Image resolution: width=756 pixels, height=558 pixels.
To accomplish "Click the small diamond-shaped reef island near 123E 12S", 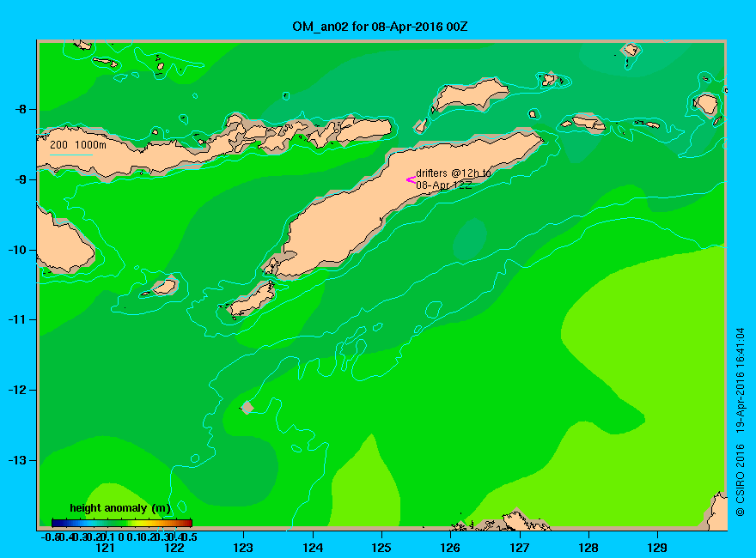I will (x=247, y=407).
